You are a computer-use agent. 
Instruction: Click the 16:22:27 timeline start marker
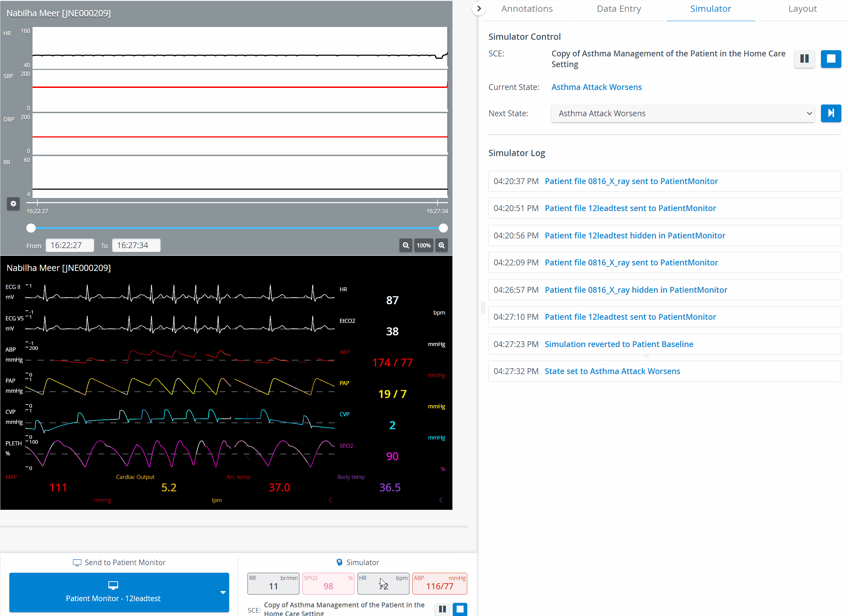click(37, 202)
